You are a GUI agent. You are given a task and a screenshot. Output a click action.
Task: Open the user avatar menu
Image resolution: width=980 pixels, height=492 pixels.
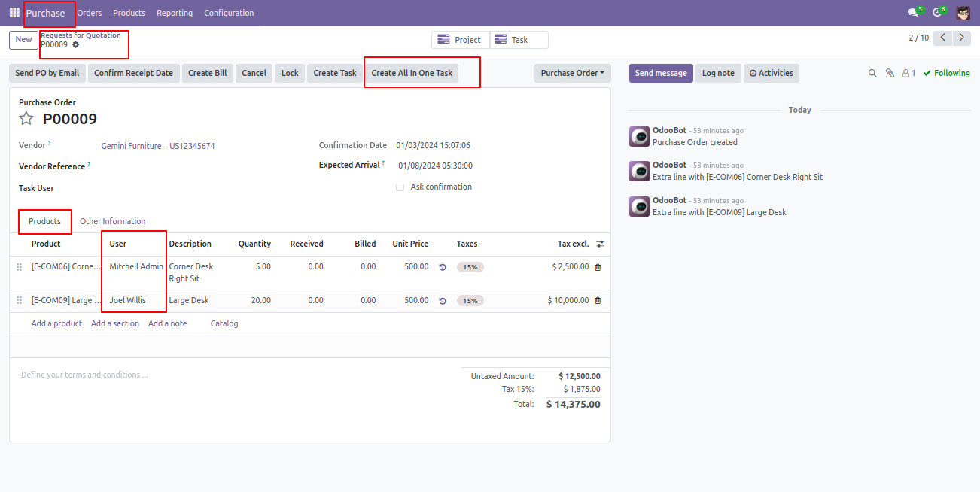[963, 13]
